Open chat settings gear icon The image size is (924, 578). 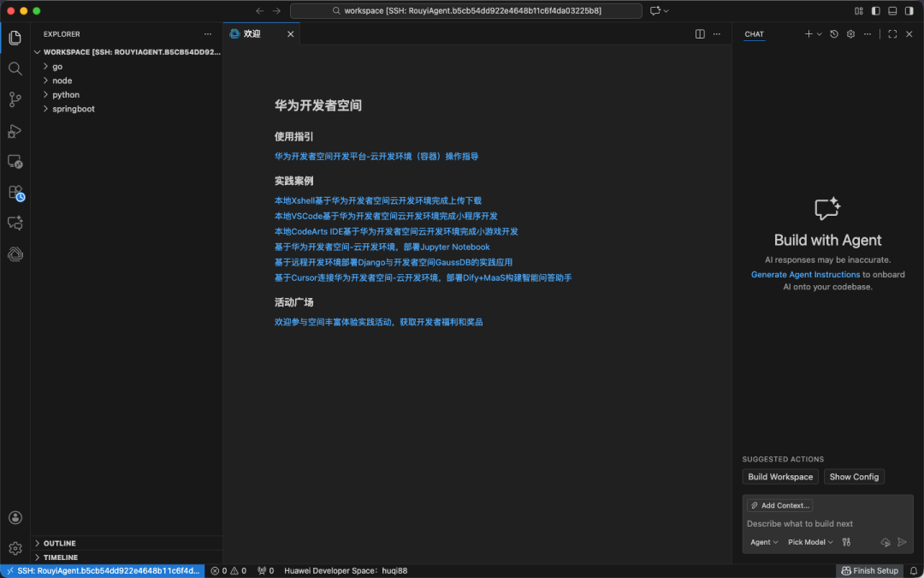click(x=851, y=34)
